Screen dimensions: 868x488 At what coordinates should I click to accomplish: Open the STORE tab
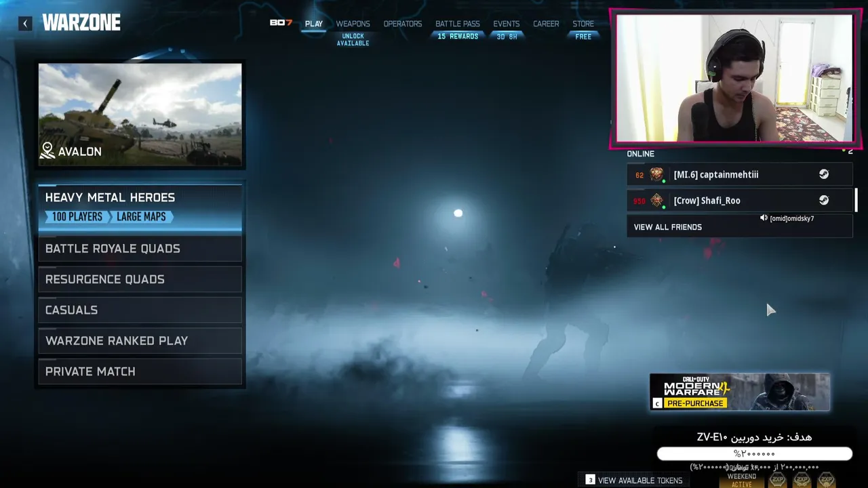[x=583, y=24]
